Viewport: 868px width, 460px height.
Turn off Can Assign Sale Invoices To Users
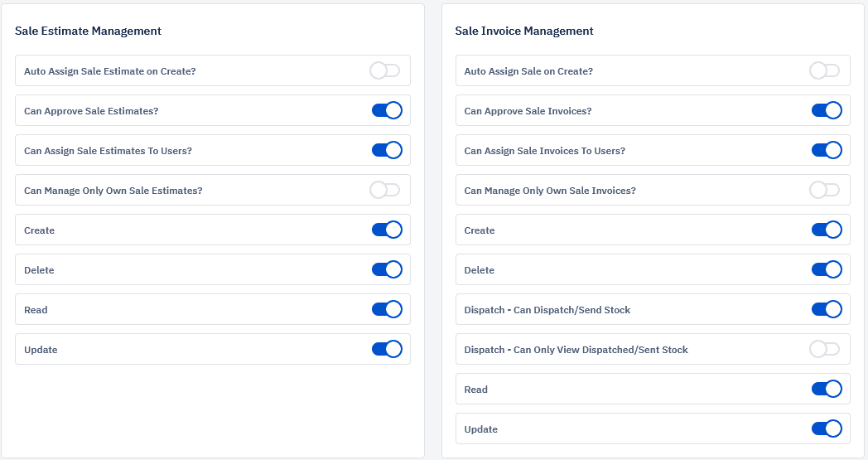(827, 150)
